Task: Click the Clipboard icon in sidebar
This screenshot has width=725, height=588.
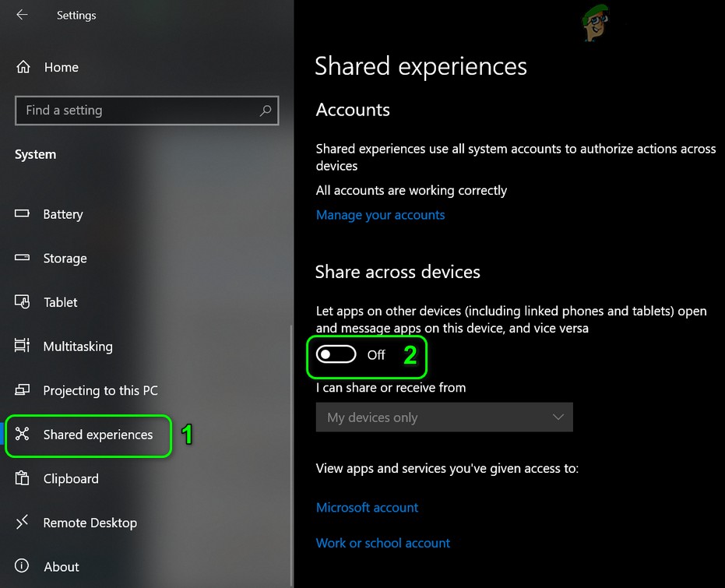Action: coord(23,478)
